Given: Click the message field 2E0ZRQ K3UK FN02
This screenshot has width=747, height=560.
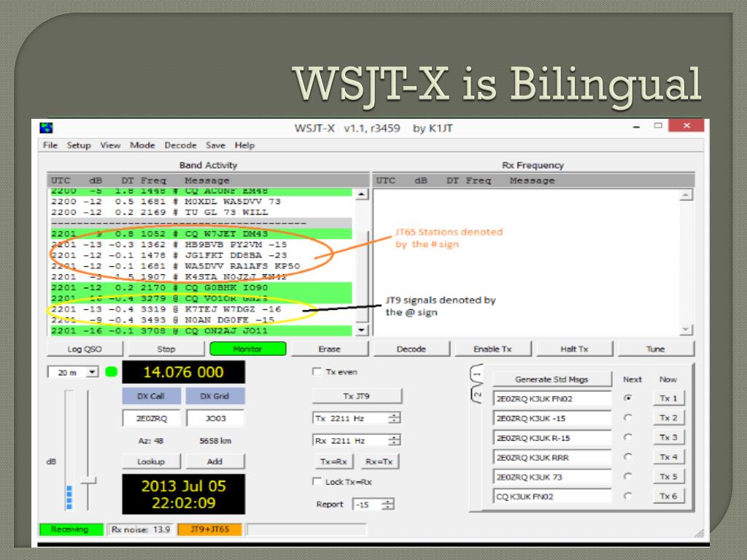Looking at the screenshot, I should pos(552,399).
